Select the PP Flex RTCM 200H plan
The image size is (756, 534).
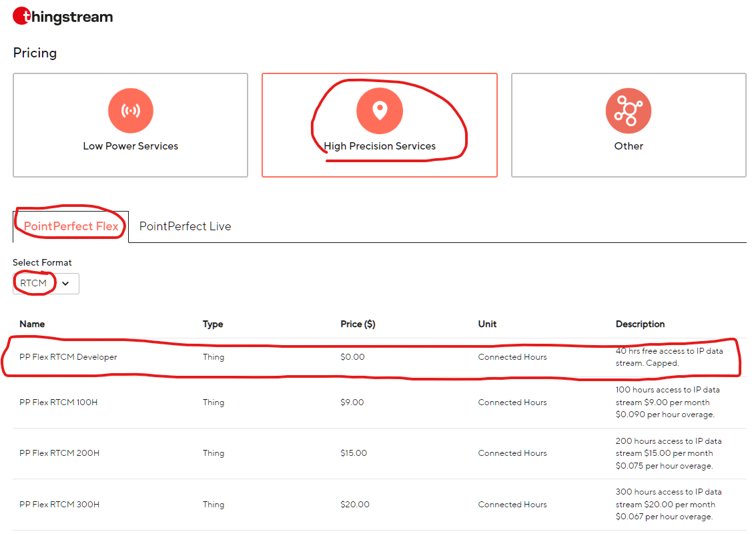pos(59,453)
